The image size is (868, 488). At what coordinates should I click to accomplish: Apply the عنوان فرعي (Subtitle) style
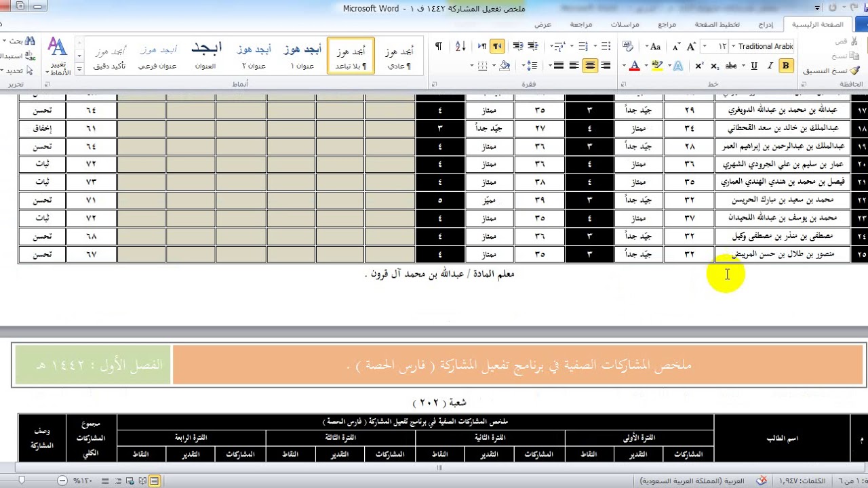pos(157,56)
